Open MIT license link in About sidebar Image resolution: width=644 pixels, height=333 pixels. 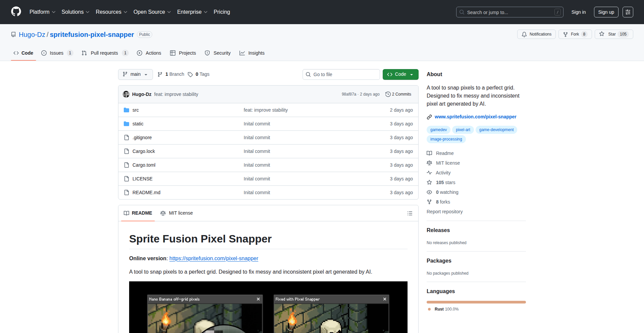coord(443,163)
